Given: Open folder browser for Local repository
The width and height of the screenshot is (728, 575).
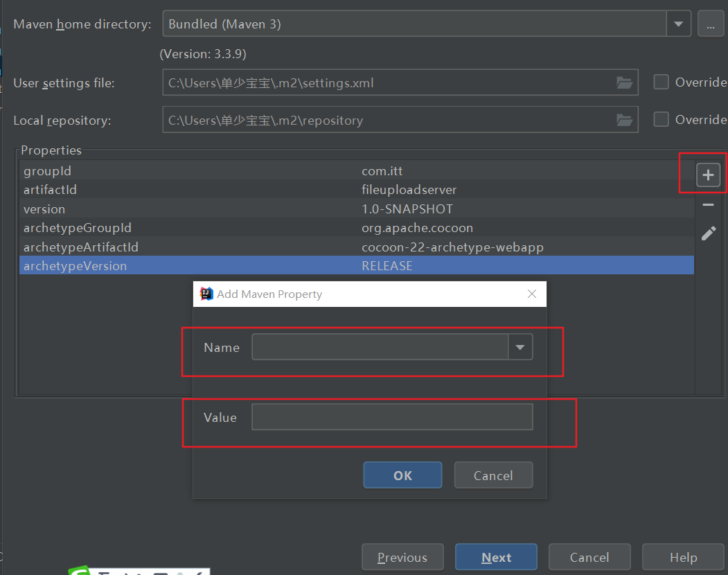Looking at the screenshot, I should (x=625, y=121).
